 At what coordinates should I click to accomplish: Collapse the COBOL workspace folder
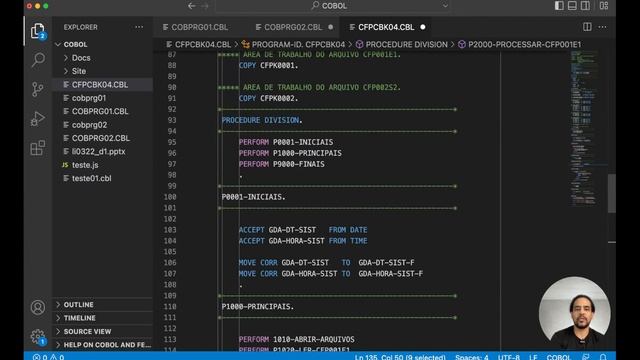(x=76, y=44)
